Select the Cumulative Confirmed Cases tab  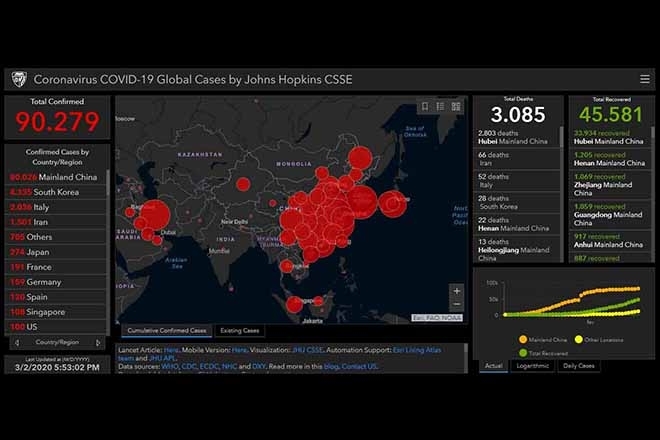tap(165, 330)
